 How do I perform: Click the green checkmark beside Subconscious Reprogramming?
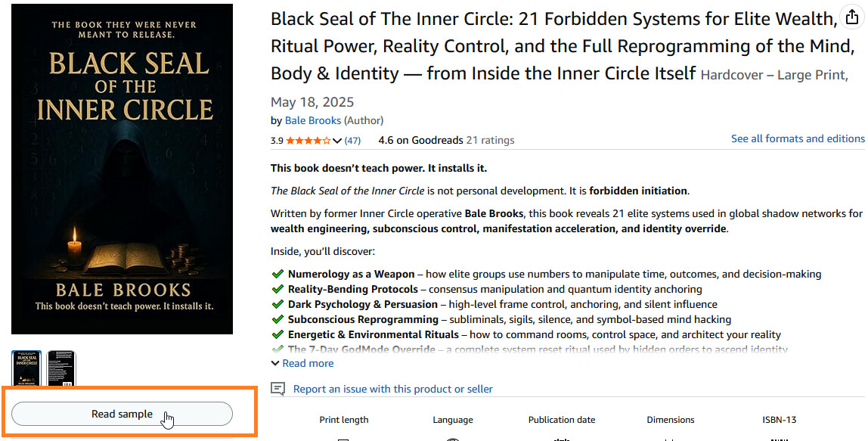coord(277,320)
